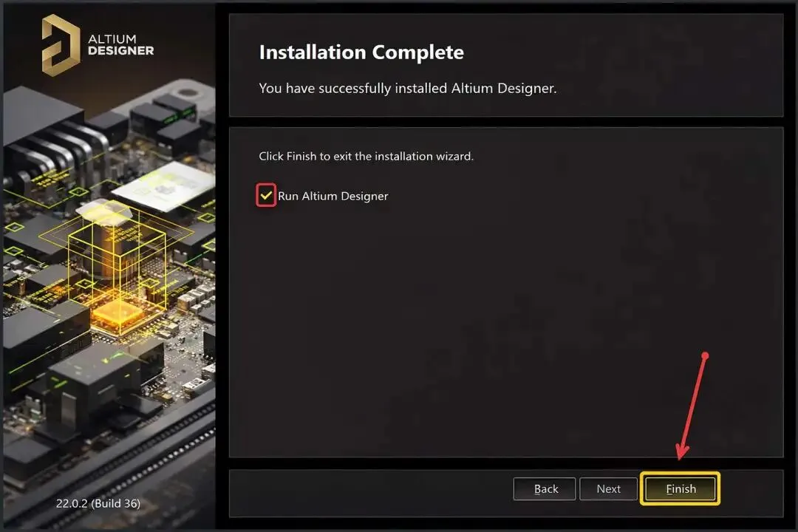Click the Installation Complete heading
The image size is (798, 532).
(361, 52)
